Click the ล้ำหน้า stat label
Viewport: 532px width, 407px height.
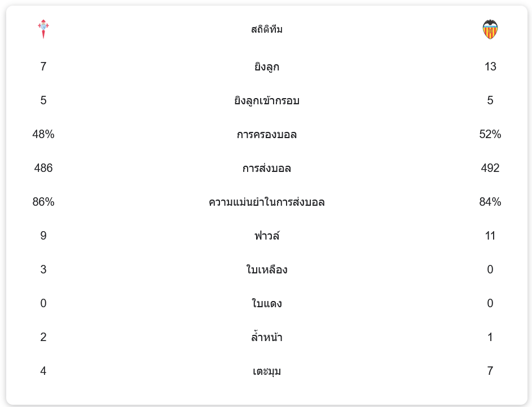tap(266, 338)
